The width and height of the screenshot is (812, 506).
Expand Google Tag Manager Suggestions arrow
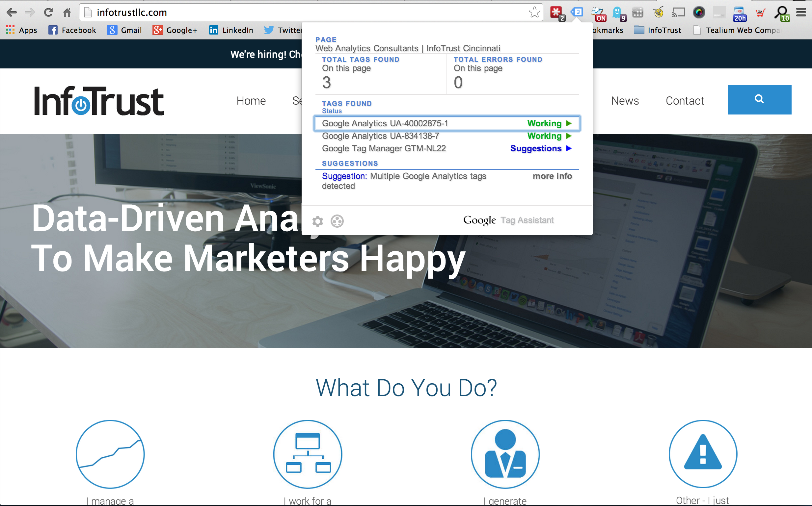tap(569, 148)
